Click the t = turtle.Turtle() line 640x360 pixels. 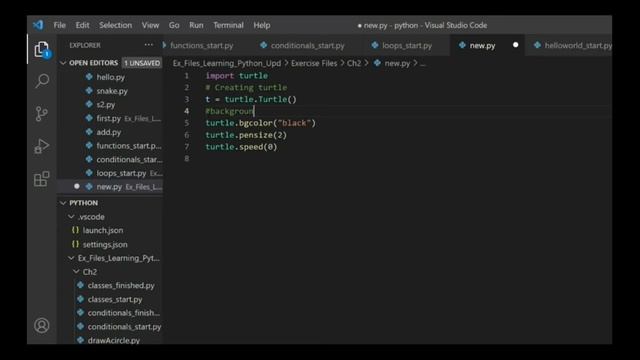(251, 99)
